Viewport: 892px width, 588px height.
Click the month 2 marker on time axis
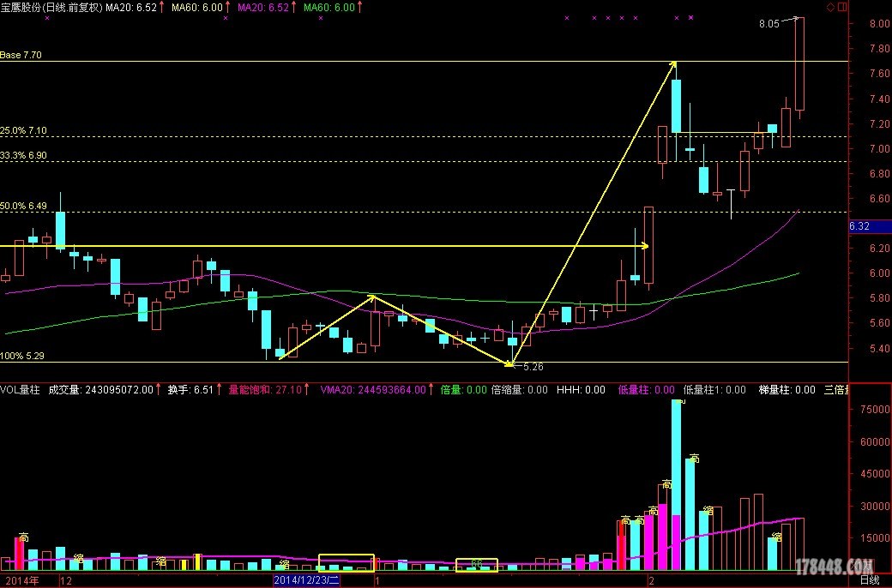click(652, 580)
